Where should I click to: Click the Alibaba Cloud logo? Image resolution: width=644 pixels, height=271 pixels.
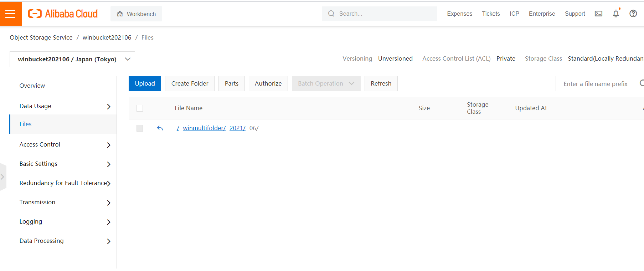tap(63, 14)
